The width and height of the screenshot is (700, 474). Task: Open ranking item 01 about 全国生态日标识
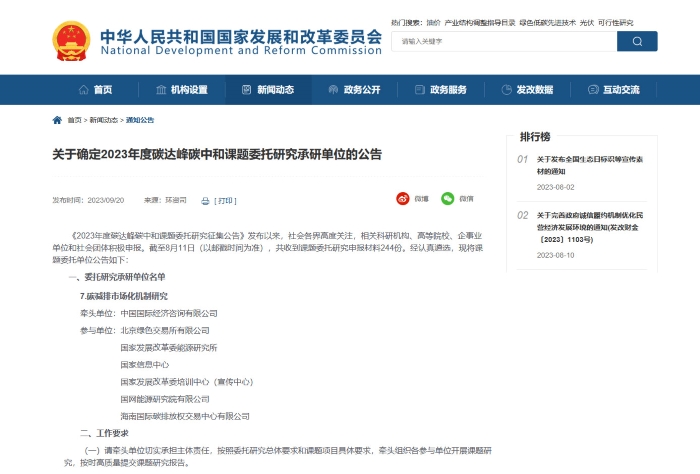point(590,165)
